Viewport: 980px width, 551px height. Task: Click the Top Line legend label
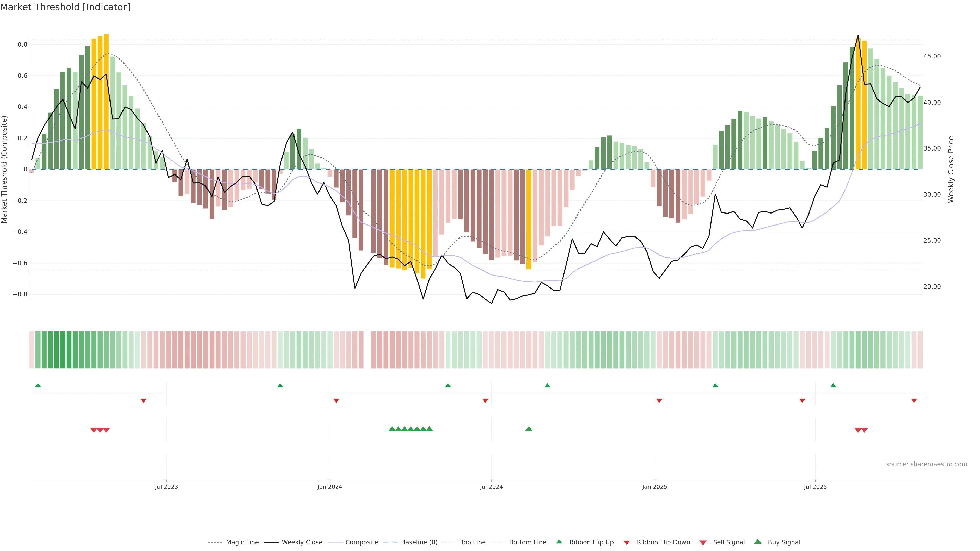(x=473, y=542)
